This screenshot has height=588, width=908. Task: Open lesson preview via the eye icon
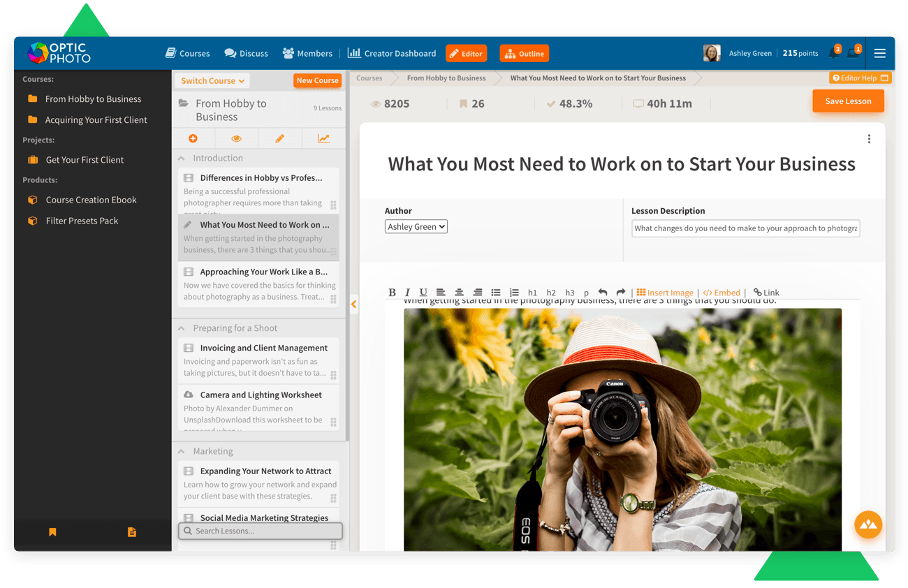click(237, 138)
